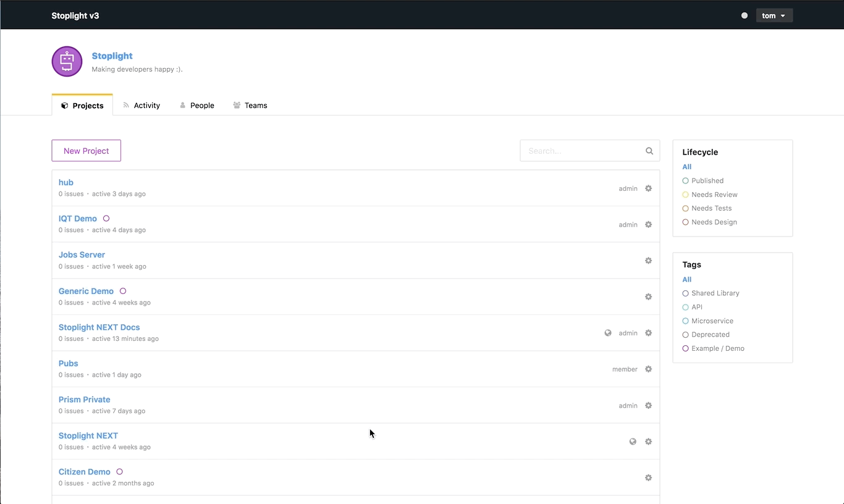
Task: Open the Stoplight NEXT project link
Action: (x=88, y=435)
